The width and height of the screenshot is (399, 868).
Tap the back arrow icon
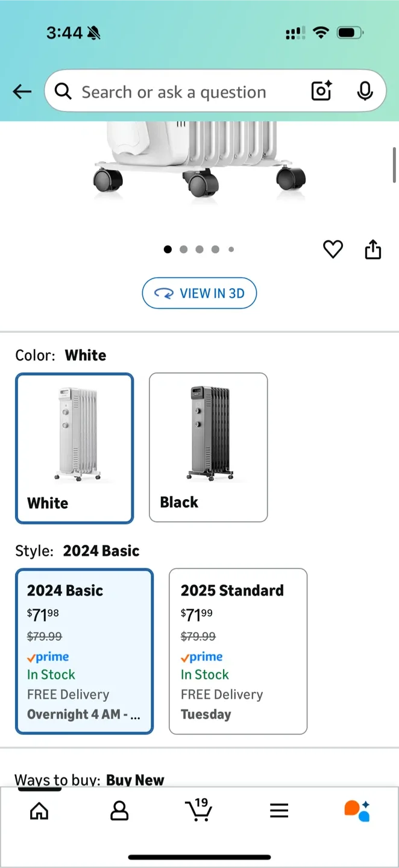[22, 92]
